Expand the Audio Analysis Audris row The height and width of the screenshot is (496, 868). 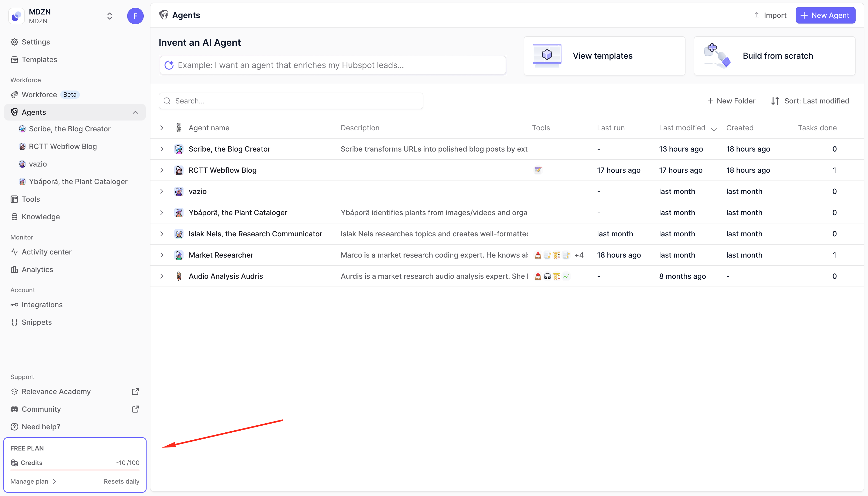tap(162, 276)
